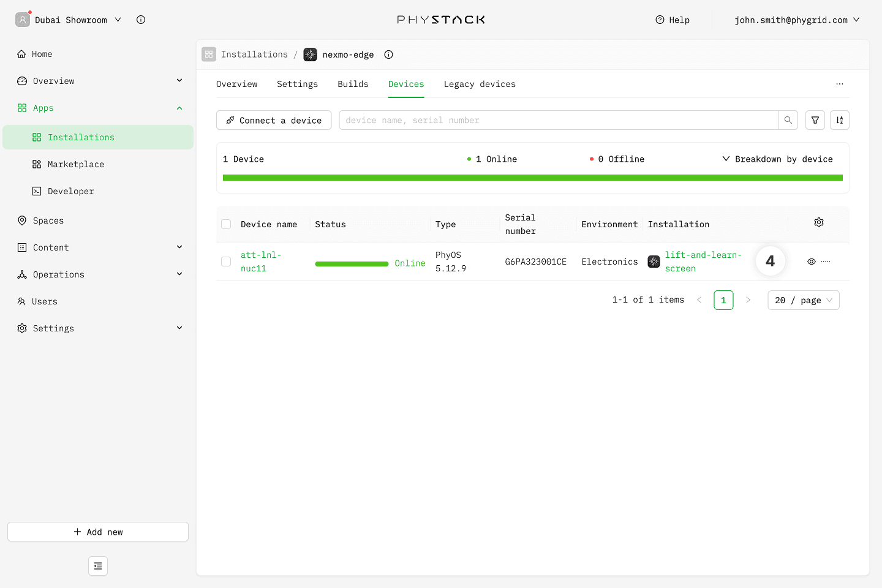
Task: Go to Home in the sidebar
Action: coord(98,54)
